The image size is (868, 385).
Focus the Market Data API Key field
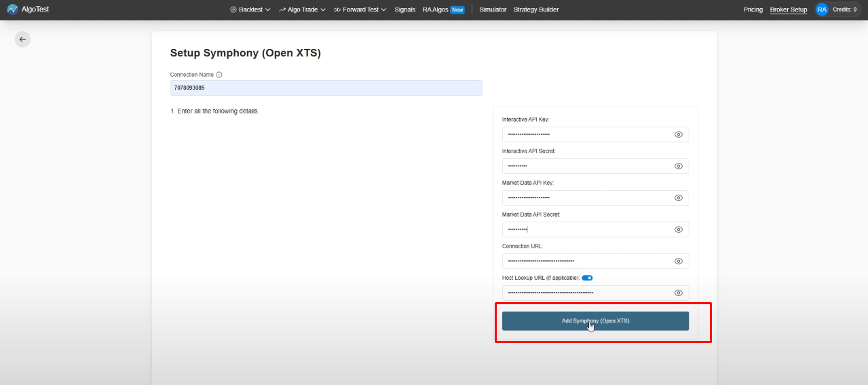tap(595, 198)
